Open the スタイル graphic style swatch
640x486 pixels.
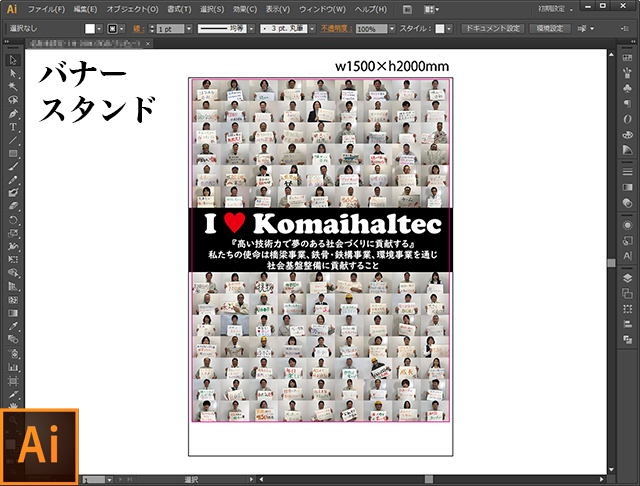point(440,29)
